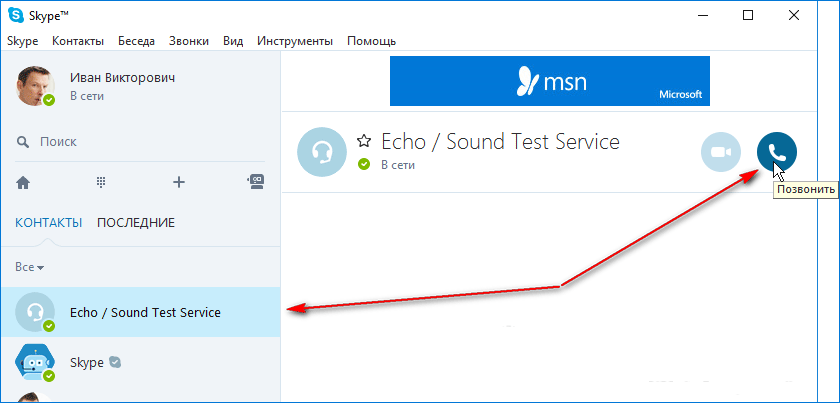
Task: Open the Контакты menu
Action: (78, 41)
